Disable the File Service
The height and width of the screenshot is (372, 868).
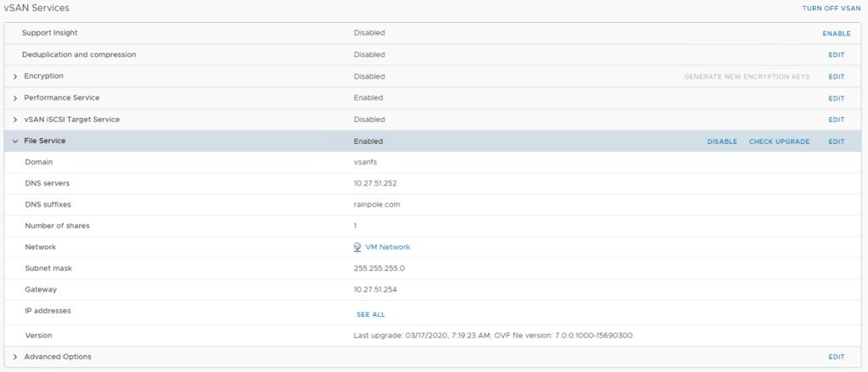[722, 142]
